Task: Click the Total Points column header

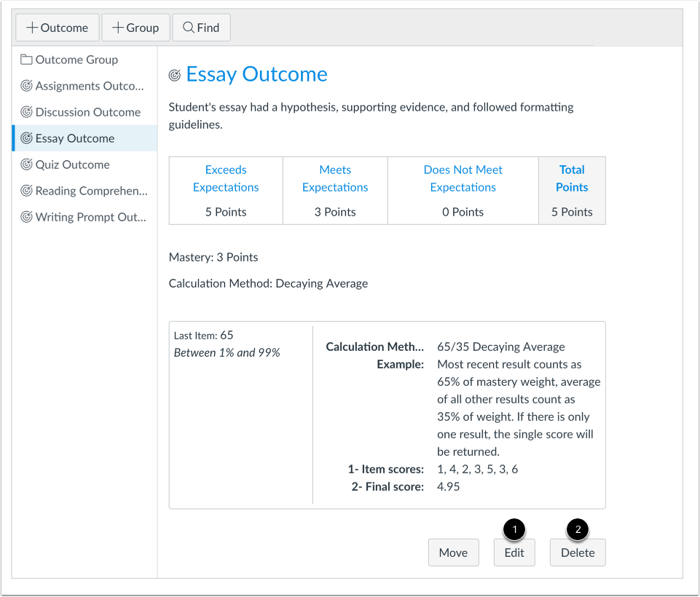Action: coord(572,178)
